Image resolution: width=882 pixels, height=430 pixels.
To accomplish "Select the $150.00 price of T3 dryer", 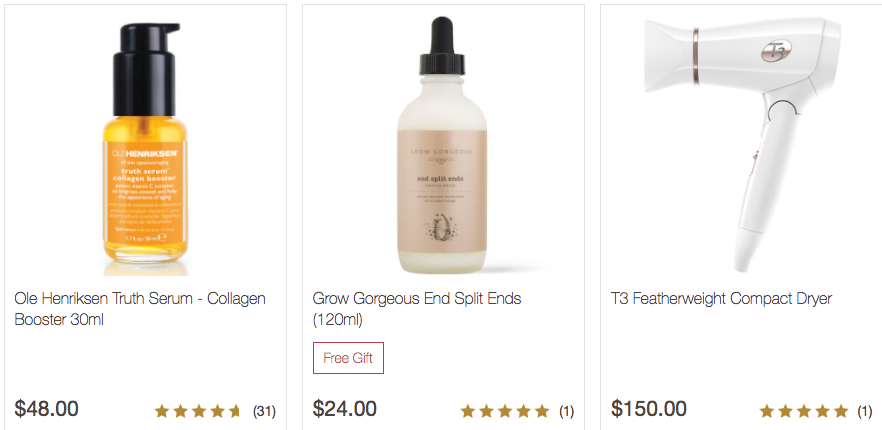I will 649,409.
